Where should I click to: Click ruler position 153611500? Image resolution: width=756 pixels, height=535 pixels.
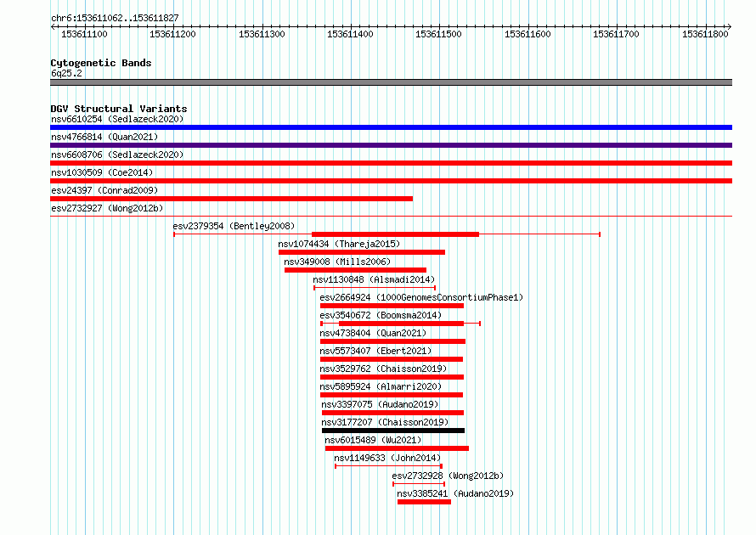tap(439, 34)
